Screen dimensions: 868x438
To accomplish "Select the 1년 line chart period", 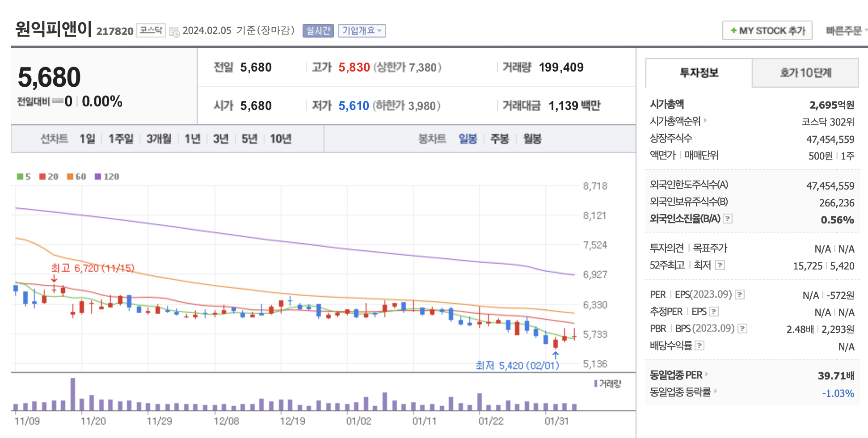I will pyautogui.click(x=192, y=139).
